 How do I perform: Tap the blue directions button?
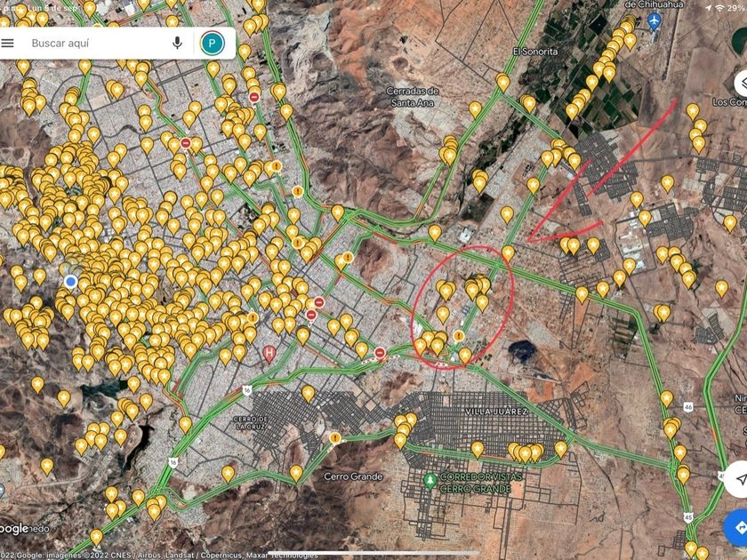click(x=736, y=527)
